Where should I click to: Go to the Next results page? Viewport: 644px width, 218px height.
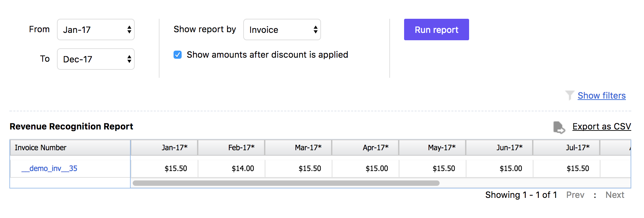615,195
